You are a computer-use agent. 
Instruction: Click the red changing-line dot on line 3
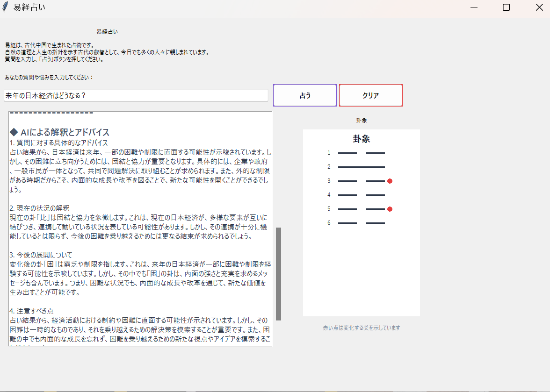pos(390,181)
